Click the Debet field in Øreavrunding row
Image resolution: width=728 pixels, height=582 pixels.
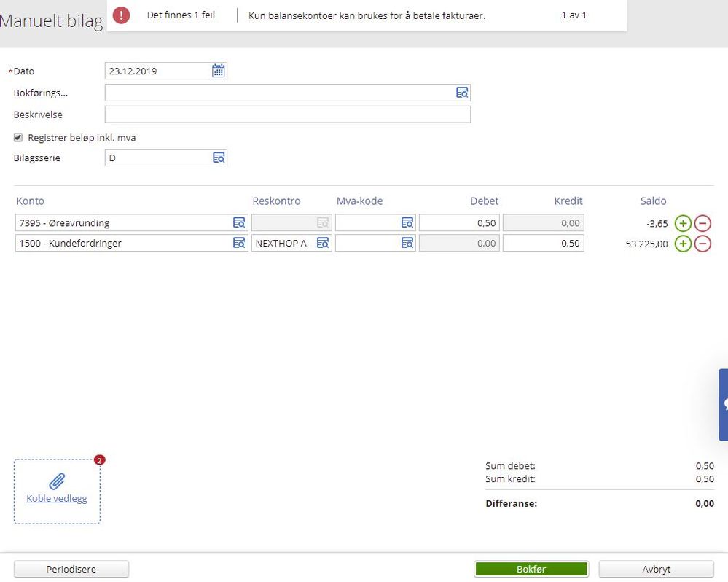click(459, 223)
